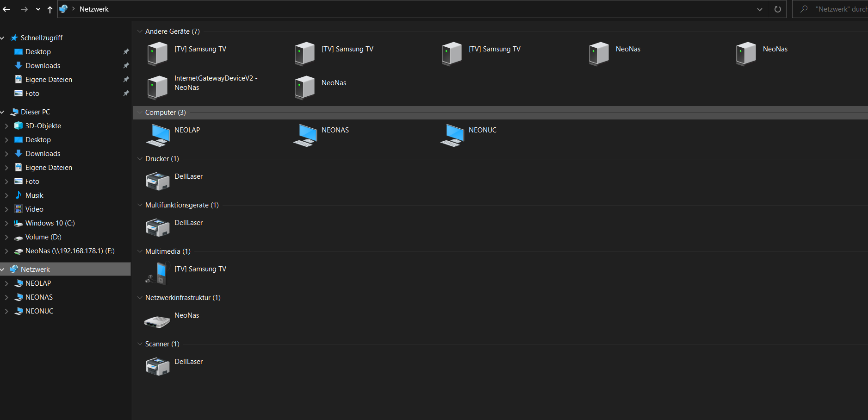Go back using the back arrow

(x=6, y=9)
